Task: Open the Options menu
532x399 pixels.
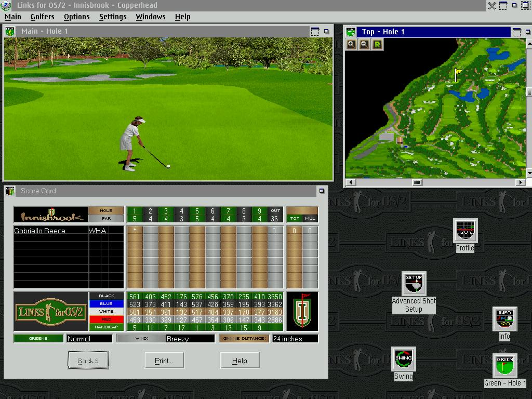Action: point(77,17)
